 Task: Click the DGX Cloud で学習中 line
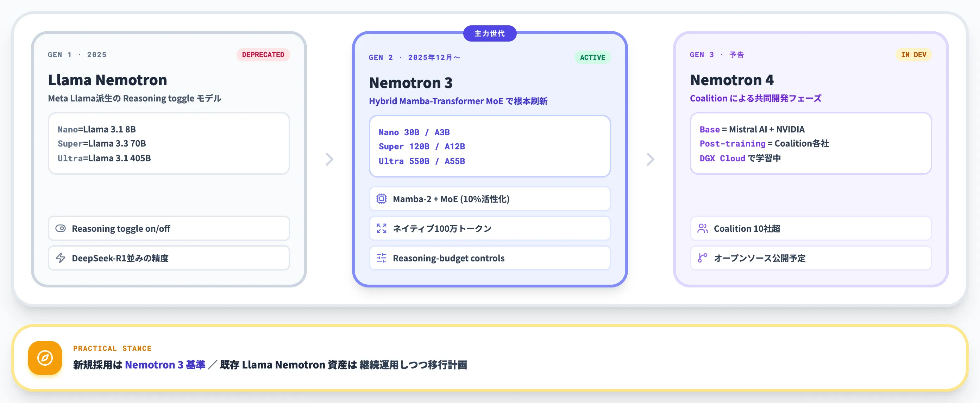pyautogui.click(x=740, y=158)
